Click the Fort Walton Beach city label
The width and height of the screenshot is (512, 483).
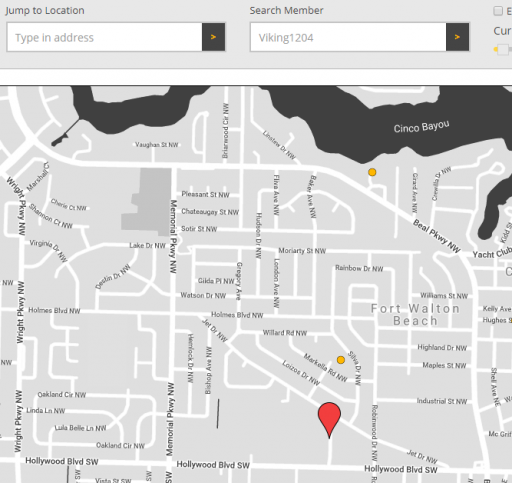[x=415, y=315]
